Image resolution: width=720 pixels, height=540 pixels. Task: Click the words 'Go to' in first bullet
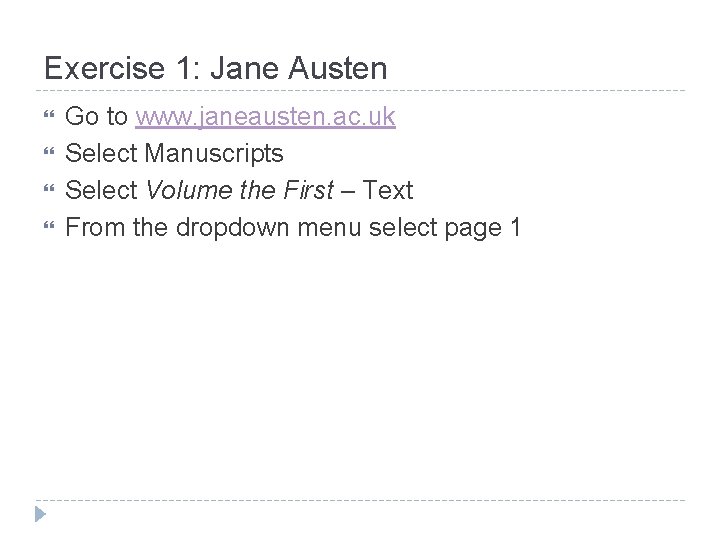[x=96, y=117]
